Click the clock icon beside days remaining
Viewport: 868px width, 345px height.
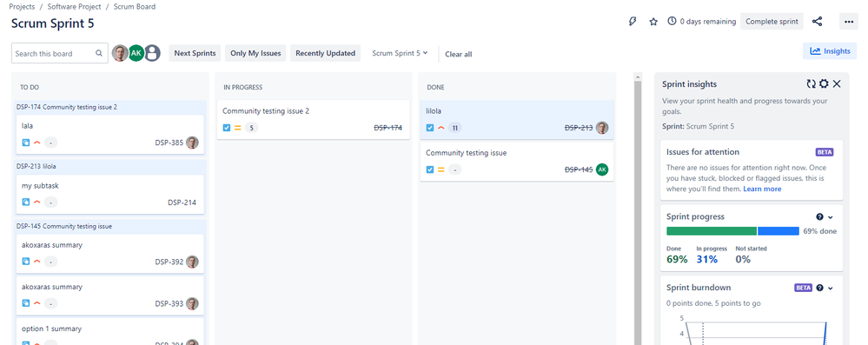coord(672,21)
